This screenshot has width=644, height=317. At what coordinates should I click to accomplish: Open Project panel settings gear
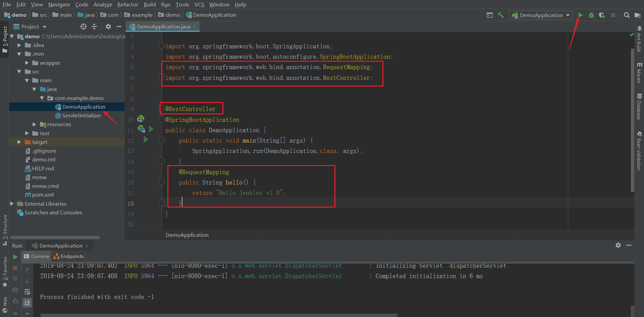108,27
